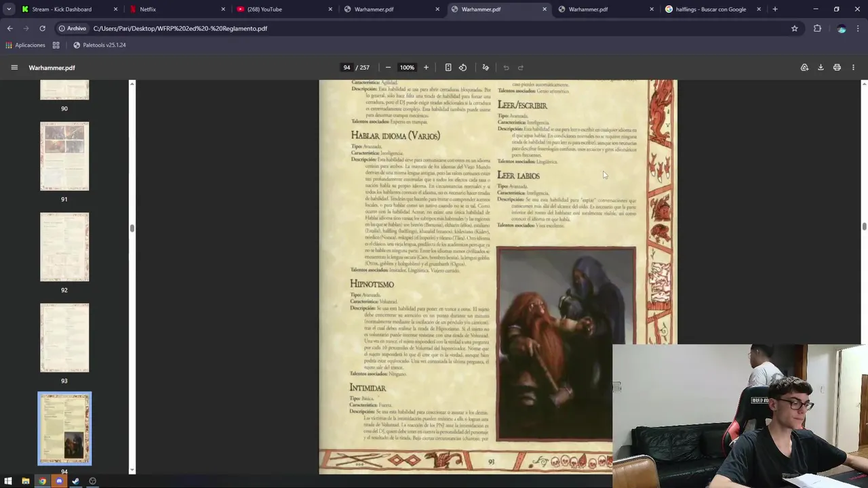Open the Windows Start menu
868x488 pixels.
(9, 481)
